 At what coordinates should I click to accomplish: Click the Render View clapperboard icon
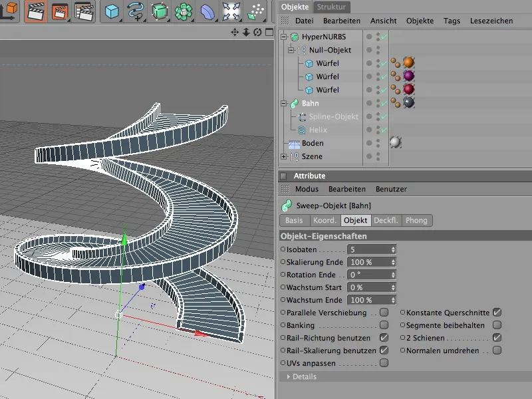36,11
